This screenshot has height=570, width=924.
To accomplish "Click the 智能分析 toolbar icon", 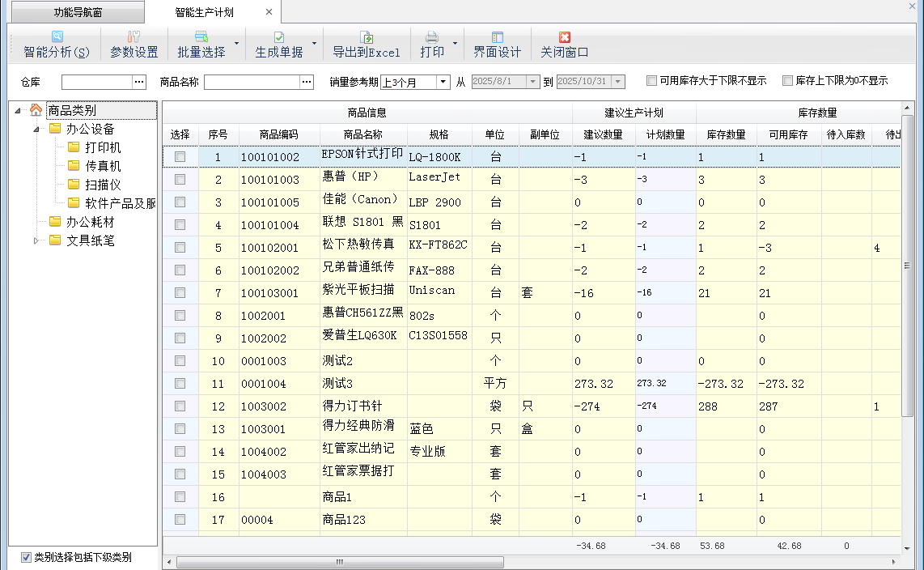I will 57,37.
